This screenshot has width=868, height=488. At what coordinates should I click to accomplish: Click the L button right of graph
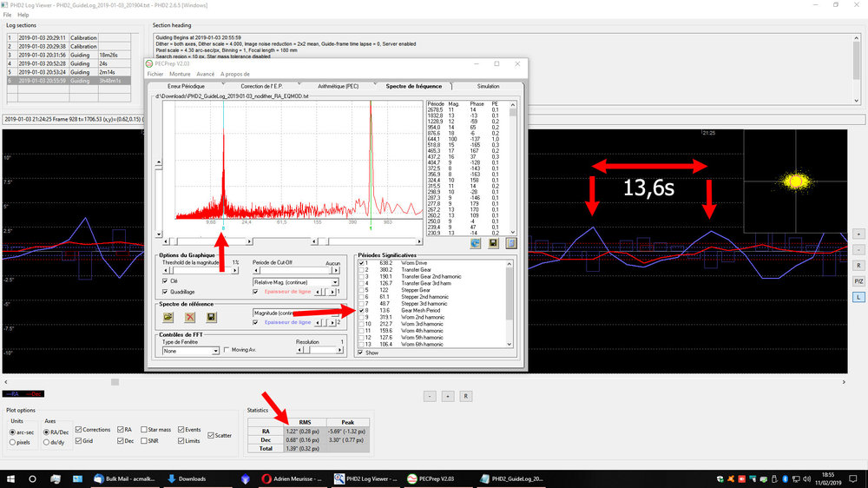pos(858,298)
